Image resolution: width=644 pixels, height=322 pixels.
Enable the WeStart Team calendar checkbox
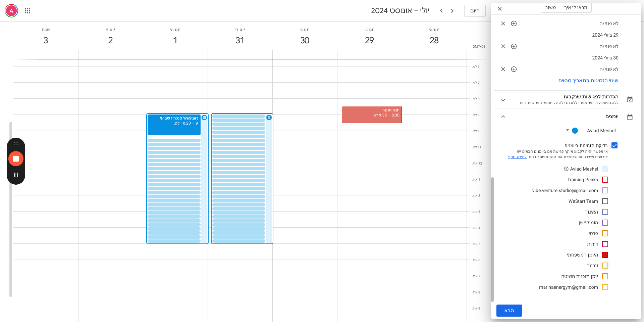click(605, 201)
